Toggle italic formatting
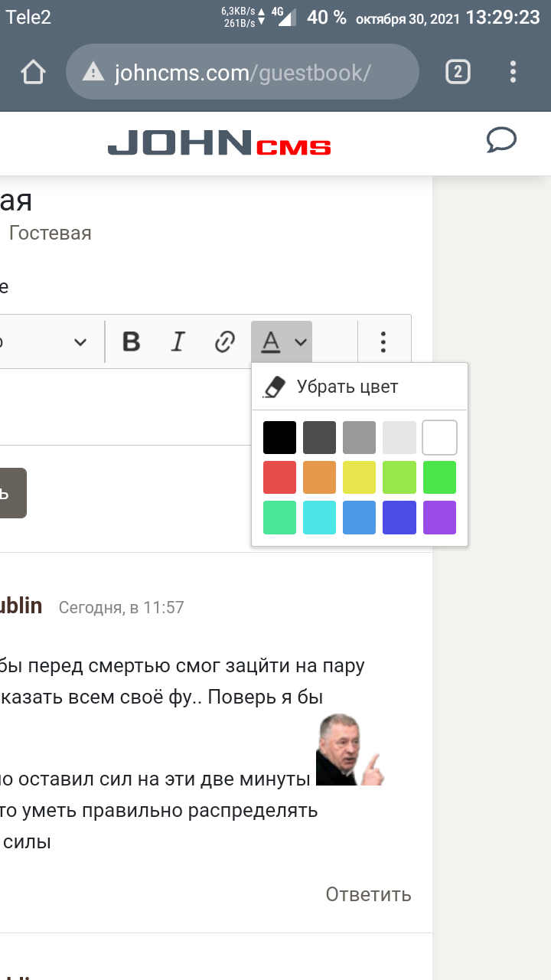This screenshot has height=980, width=551. [x=178, y=341]
